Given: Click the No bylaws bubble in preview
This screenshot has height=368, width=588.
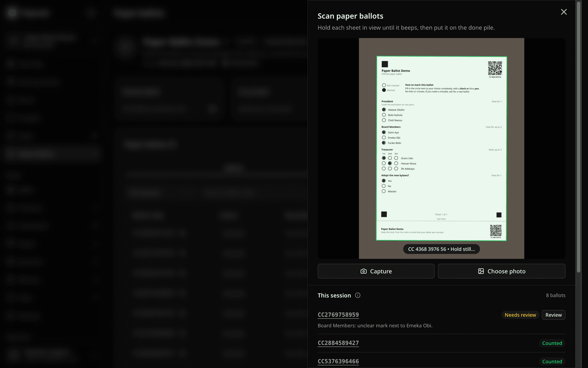Looking at the screenshot, I should pos(384,186).
